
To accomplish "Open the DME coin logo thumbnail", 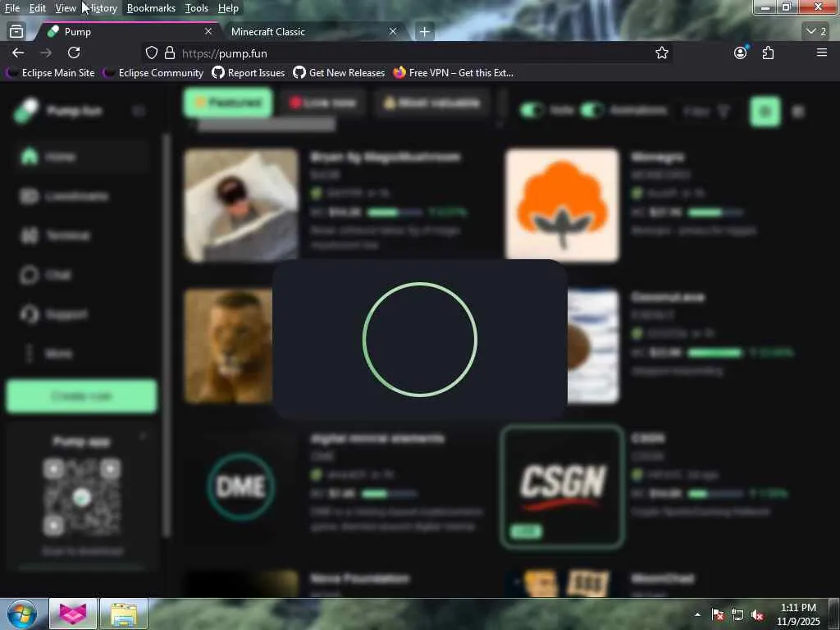I will tap(241, 486).
